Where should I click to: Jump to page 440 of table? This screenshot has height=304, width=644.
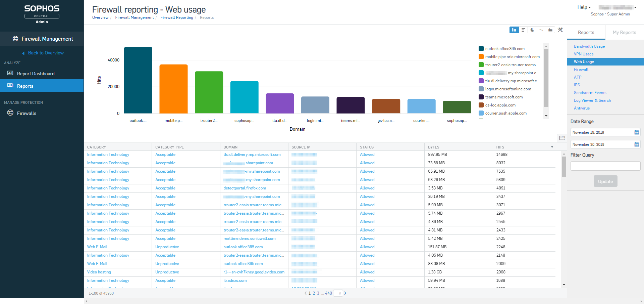[328, 293]
